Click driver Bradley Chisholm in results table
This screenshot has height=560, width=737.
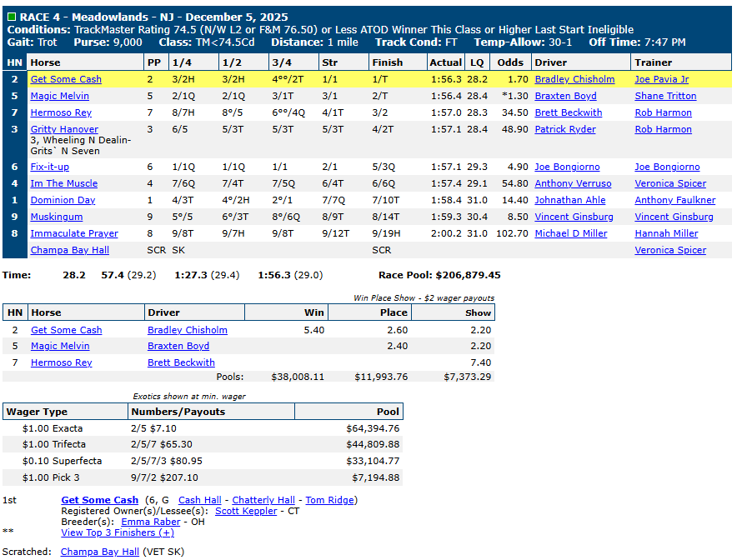click(x=574, y=79)
